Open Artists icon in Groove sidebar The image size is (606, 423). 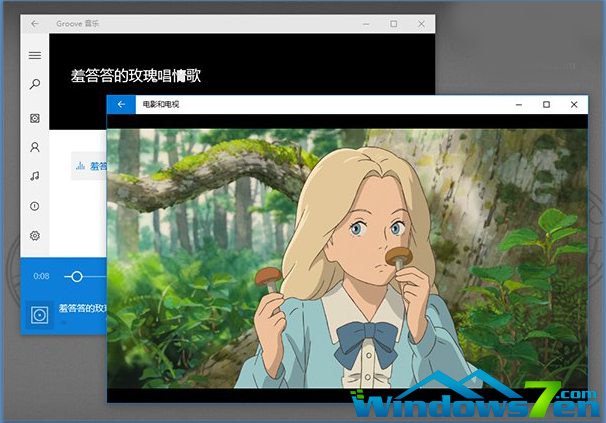pyautogui.click(x=35, y=147)
